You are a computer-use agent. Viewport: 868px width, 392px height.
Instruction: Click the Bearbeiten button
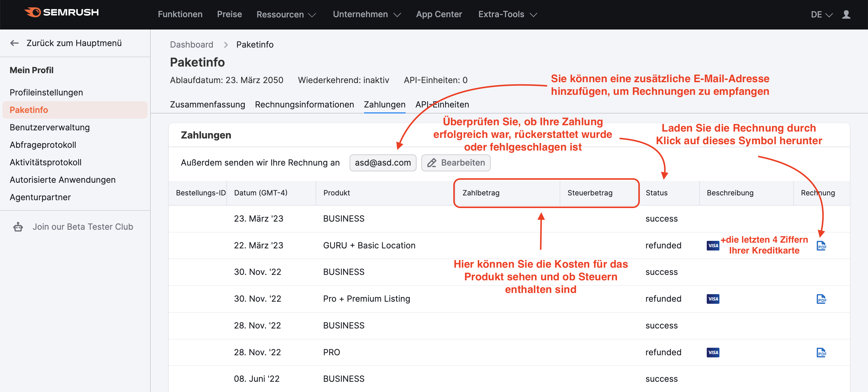point(456,163)
